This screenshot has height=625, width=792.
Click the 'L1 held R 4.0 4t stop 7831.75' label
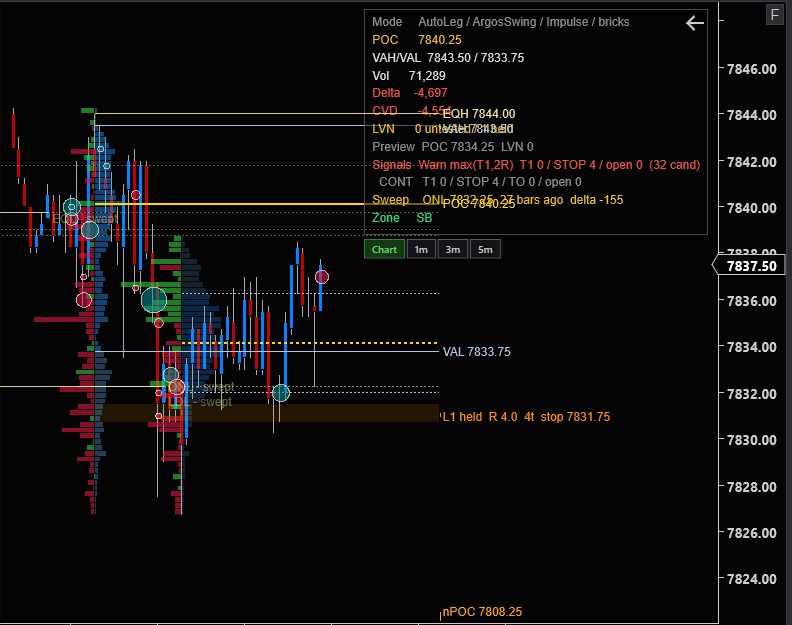[525, 417]
